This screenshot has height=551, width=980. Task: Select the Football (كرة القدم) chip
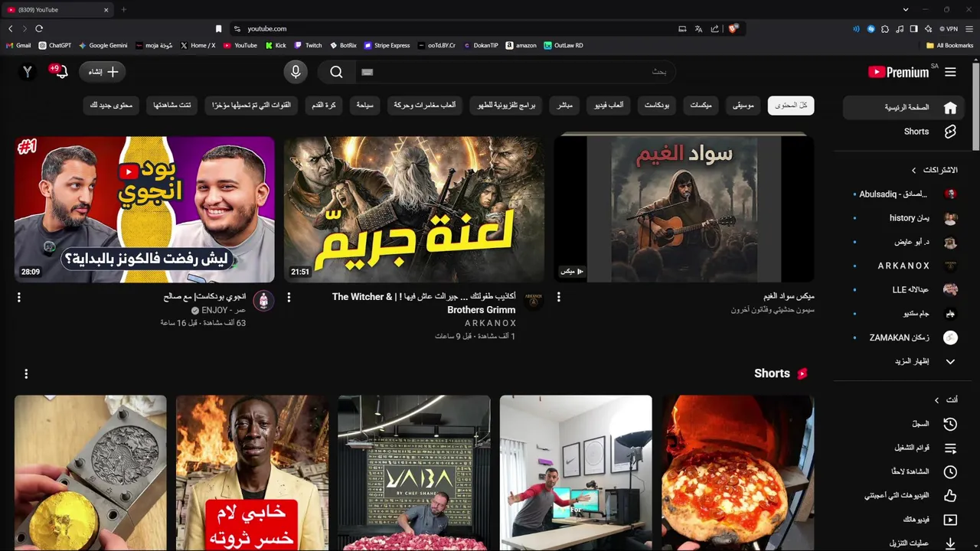[x=324, y=105]
